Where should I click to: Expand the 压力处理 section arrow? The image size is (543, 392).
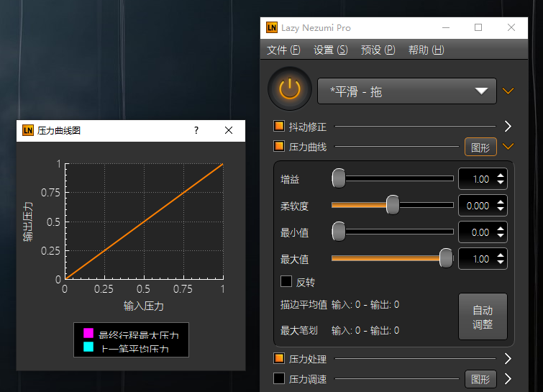tap(508, 359)
